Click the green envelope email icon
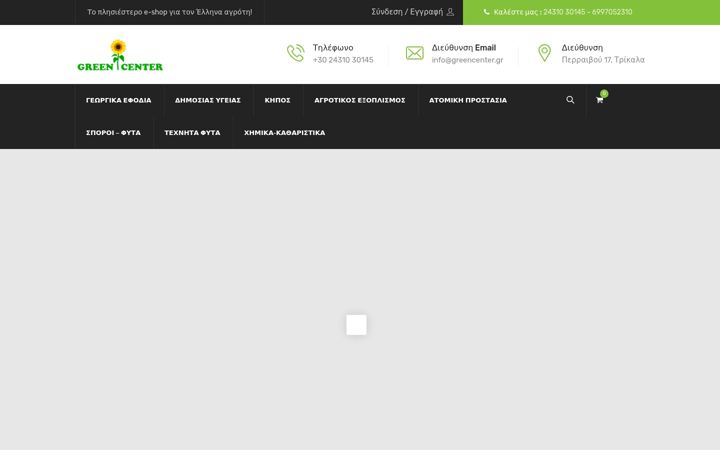Viewport: 720px width, 450px height. point(415,53)
